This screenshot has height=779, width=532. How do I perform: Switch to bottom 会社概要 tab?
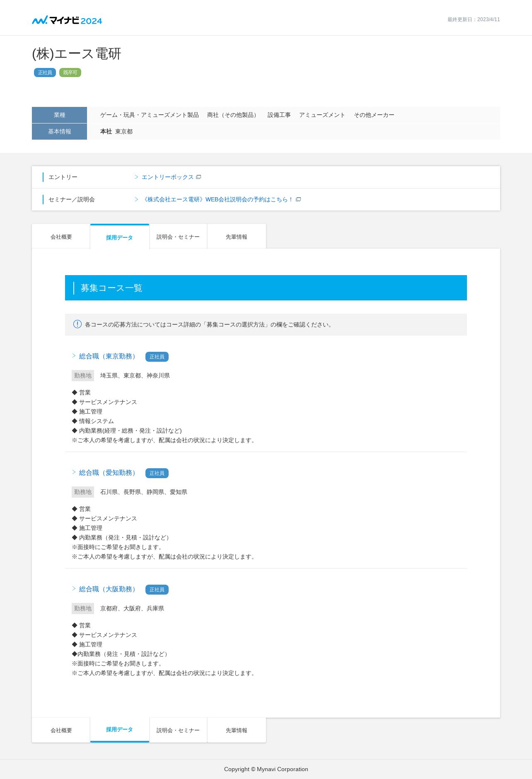point(61,730)
